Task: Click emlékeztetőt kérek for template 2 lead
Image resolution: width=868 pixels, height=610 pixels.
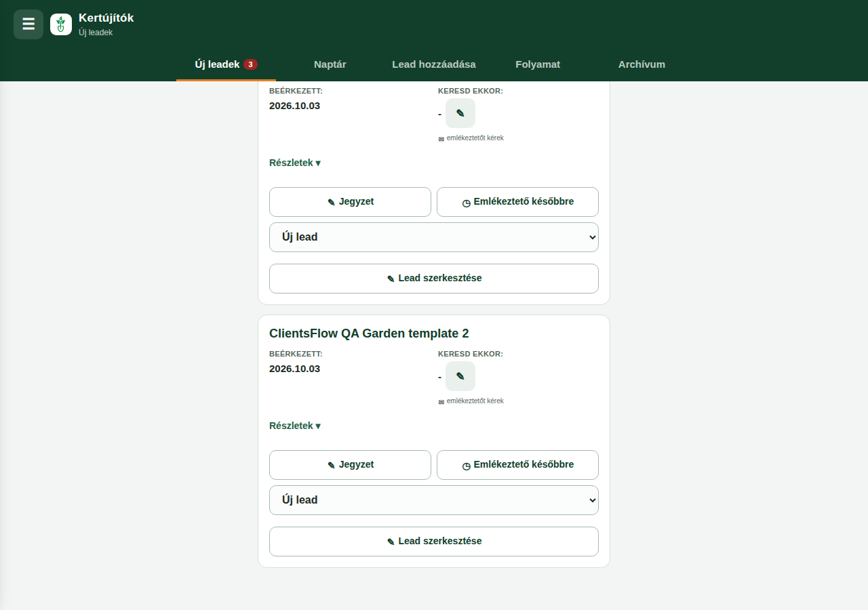Action: coord(471,401)
